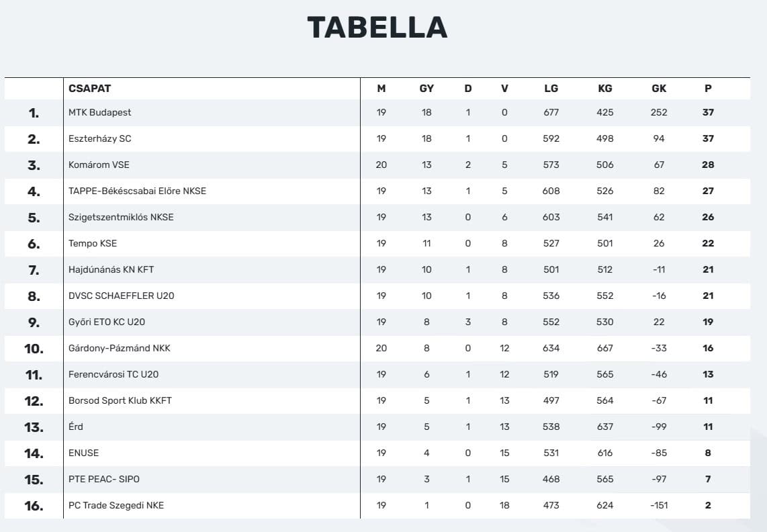
Task: Click the MTK Budapest team name
Action: pyautogui.click(x=99, y=112)
